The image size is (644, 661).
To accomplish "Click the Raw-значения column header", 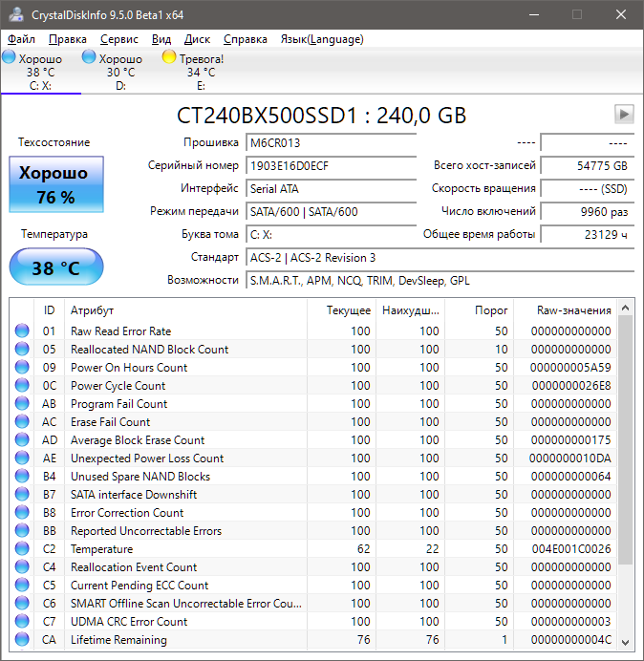I will click(565, 310).
